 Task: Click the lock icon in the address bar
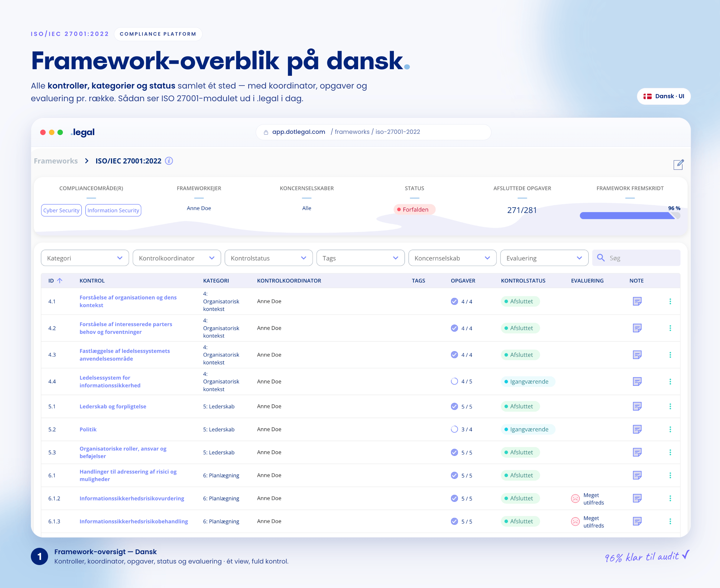(x=266, y=132)
